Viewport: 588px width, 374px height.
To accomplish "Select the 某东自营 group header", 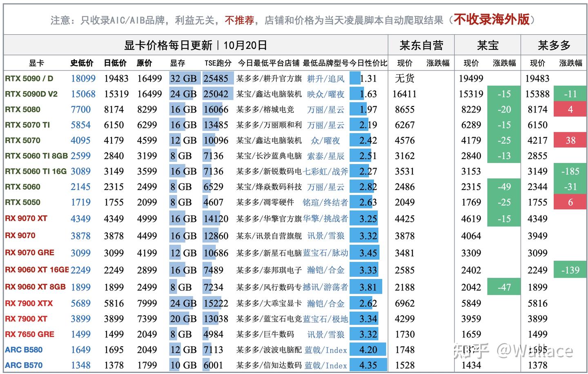I will 421,45.
